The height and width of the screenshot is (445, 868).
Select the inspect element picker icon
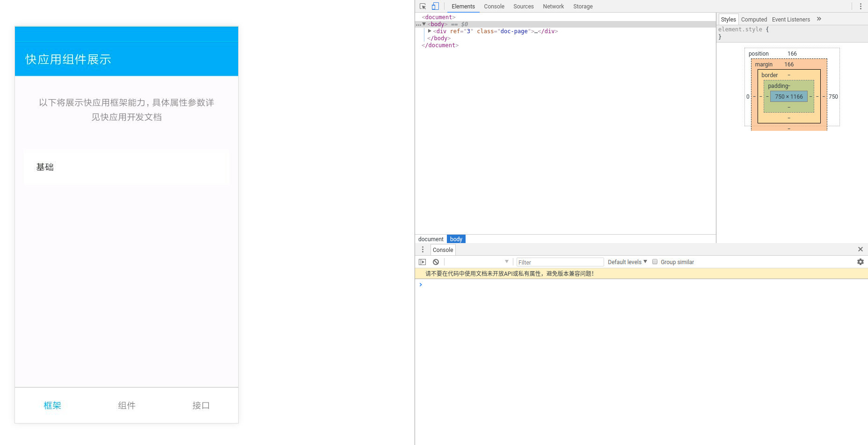click(x=423, y=6)
